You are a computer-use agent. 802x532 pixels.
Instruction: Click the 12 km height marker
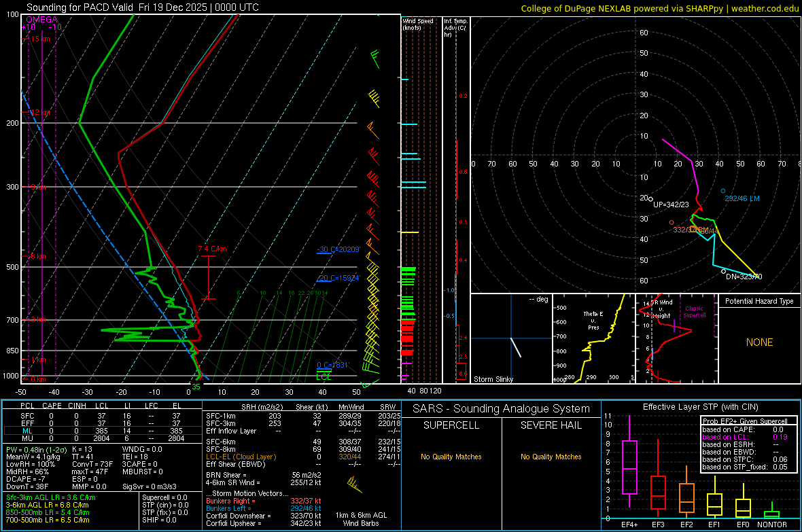[x=40, y=112]
